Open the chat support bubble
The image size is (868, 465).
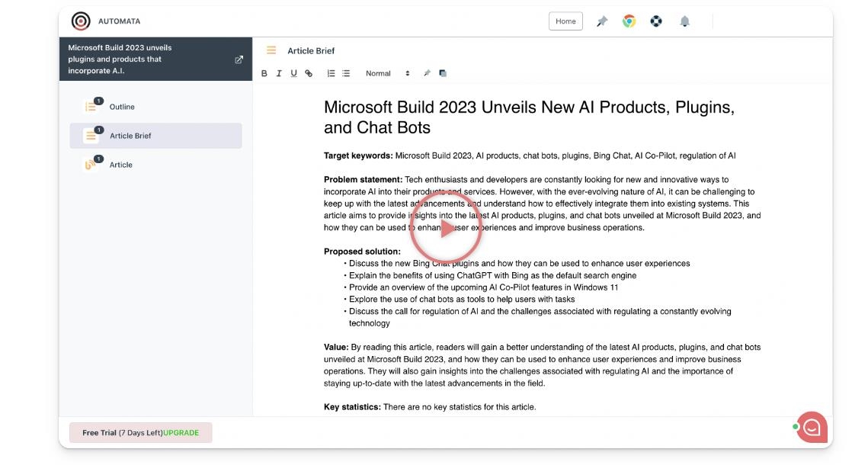click(x=812, y=428)
